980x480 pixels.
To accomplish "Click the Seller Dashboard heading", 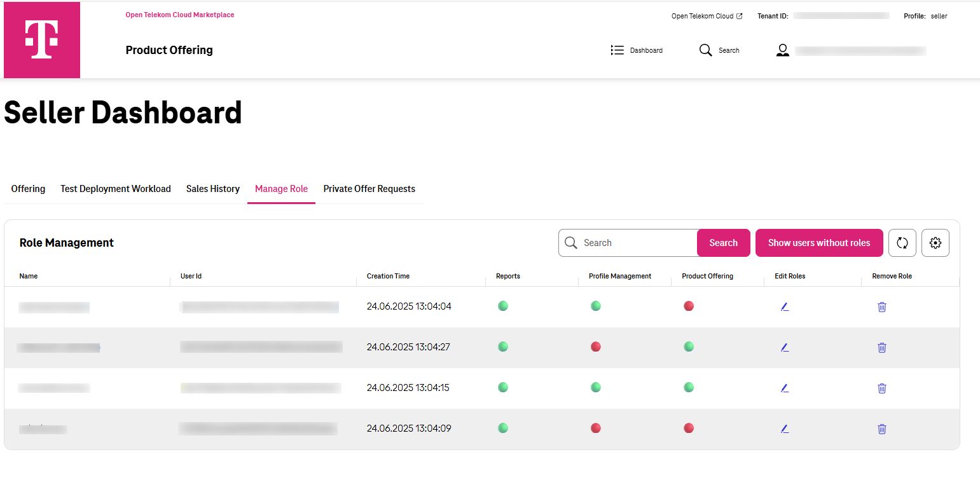I will (123, 113).
